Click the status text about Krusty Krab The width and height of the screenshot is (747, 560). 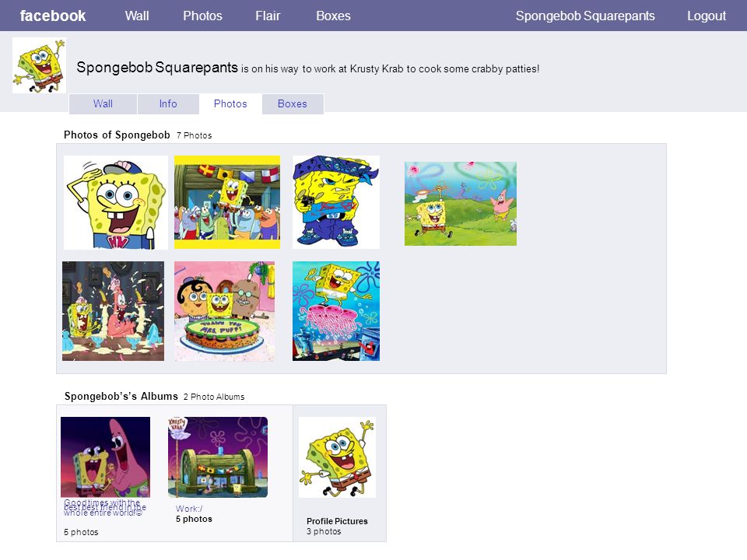(x=390, y=69)
